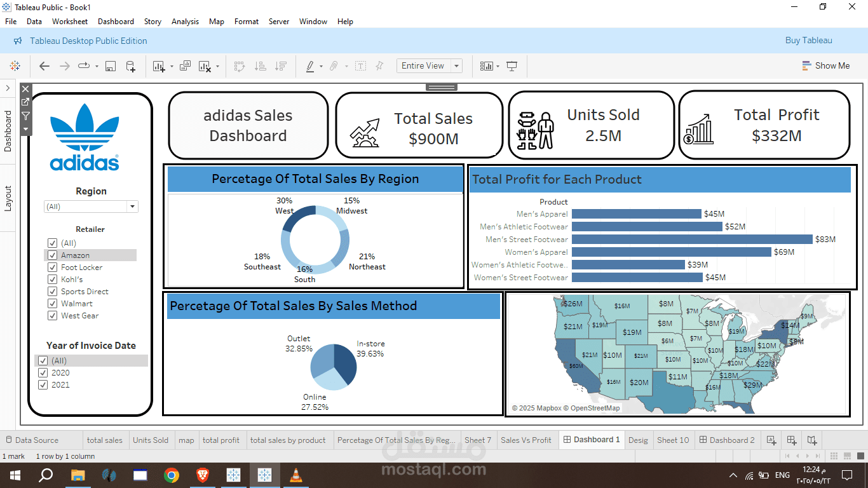Image resolution: width=868 pixels, height=488 pixels.
Task: Click the Presentation mode icon
Action: pyautogui.click(x=512, y=66)
